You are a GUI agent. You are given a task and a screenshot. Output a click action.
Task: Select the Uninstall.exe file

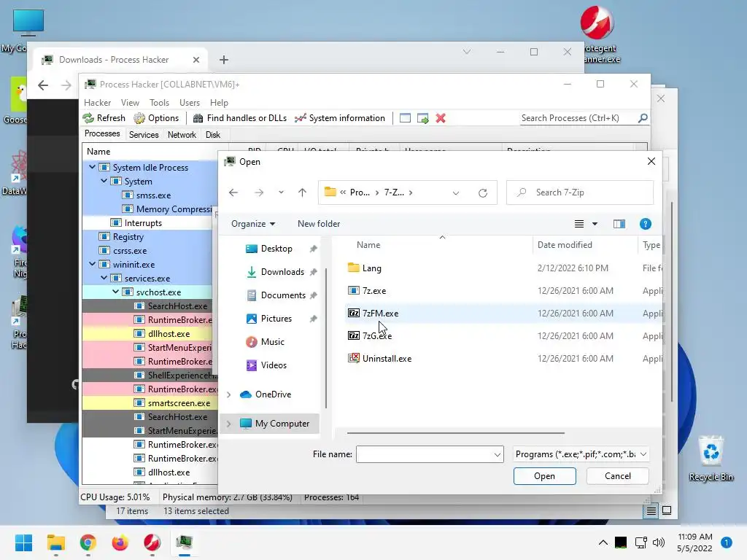tap(387, 359)
